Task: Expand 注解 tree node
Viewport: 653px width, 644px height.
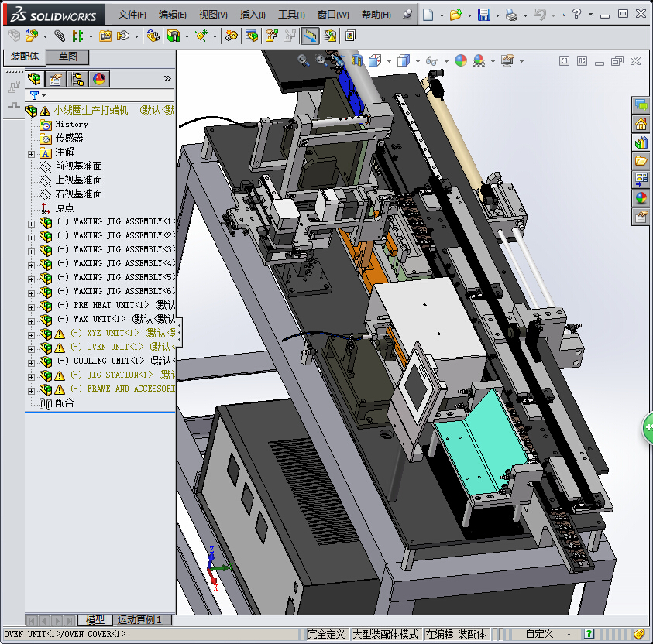Action: [31, 154]
